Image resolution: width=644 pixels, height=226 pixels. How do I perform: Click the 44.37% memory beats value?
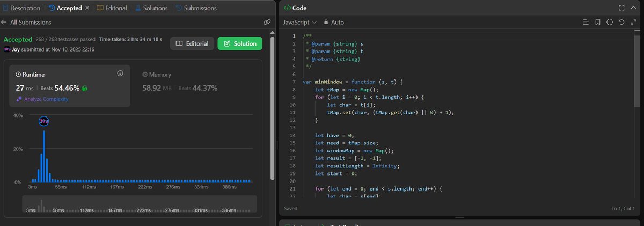[x=205, y=88]
